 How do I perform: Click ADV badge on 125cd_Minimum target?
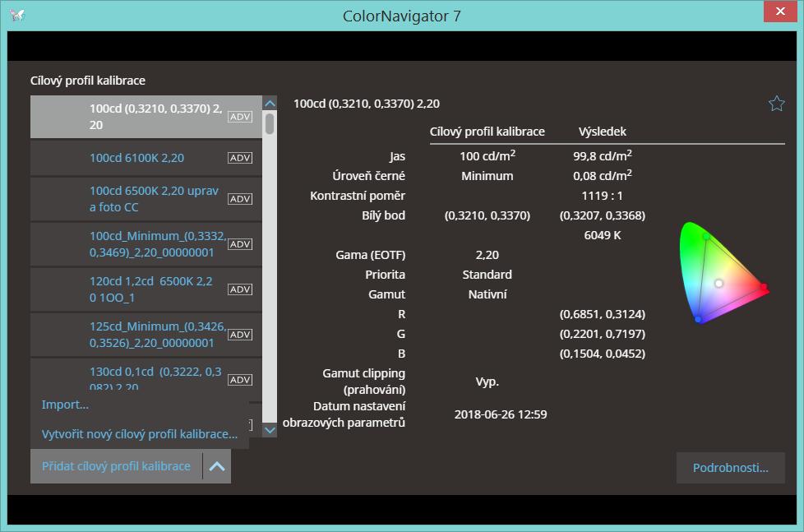tap(240, 335)
